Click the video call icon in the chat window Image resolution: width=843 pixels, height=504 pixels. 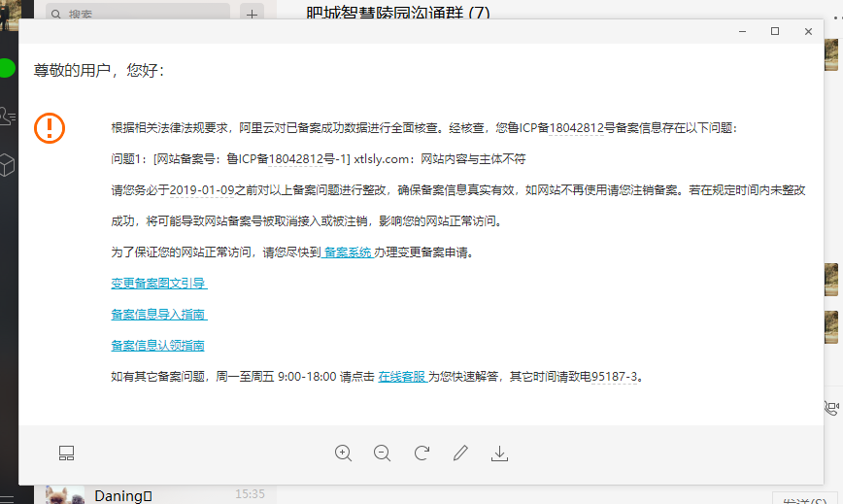(x=832, y=409)
